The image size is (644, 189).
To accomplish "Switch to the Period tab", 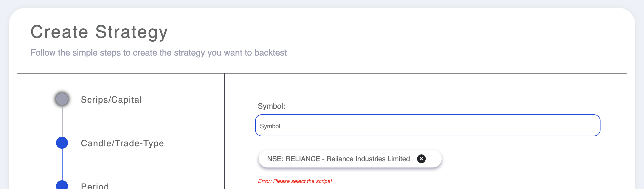I will (94, 186).
